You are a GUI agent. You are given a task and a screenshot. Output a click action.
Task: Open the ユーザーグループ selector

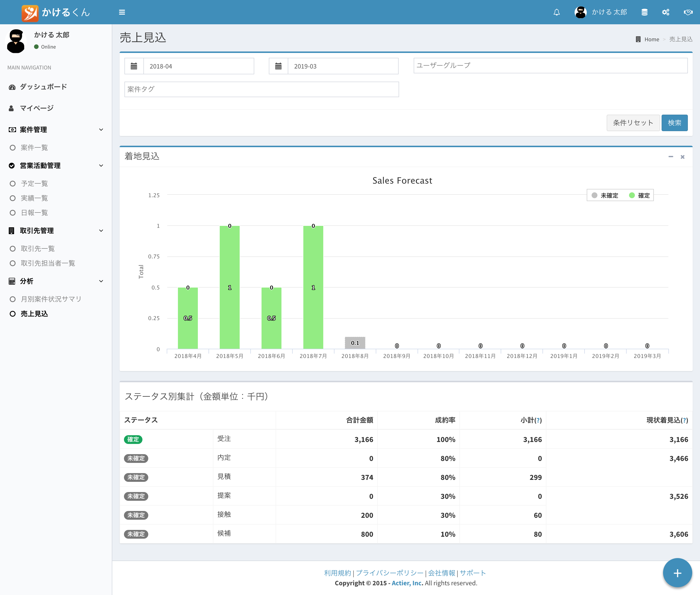[551, 65]
